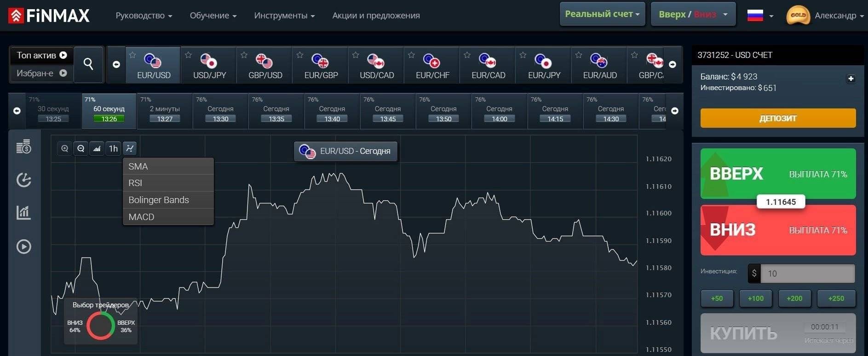The width and height of the screenshot is (868, 356).
Task: Star EUR/USD as a favorite
Action: coord(132,55)
